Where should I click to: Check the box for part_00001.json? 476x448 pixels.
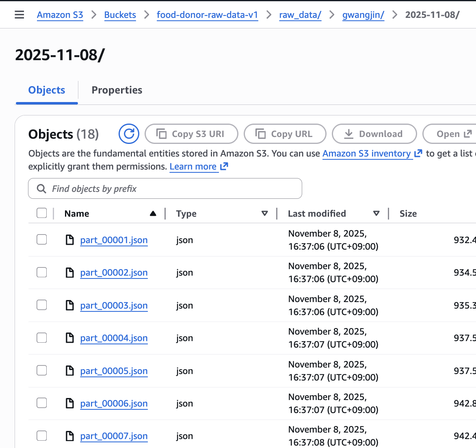(x=41, y=239)
